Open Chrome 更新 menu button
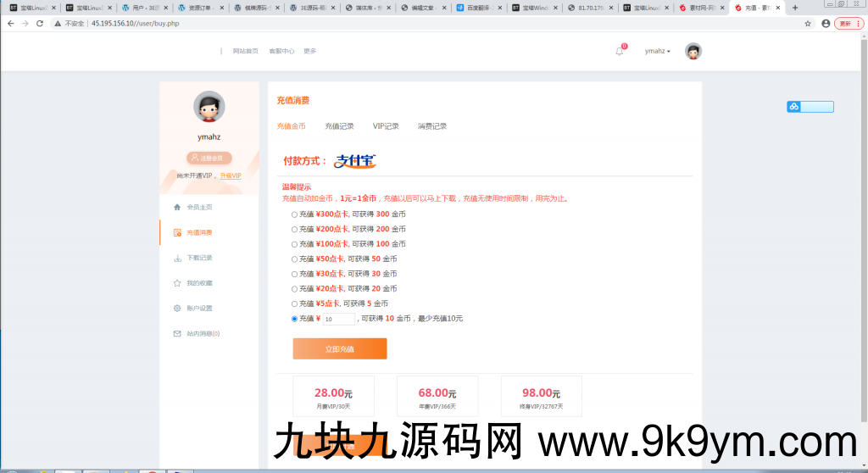868x473 pixels. (849, 23)
